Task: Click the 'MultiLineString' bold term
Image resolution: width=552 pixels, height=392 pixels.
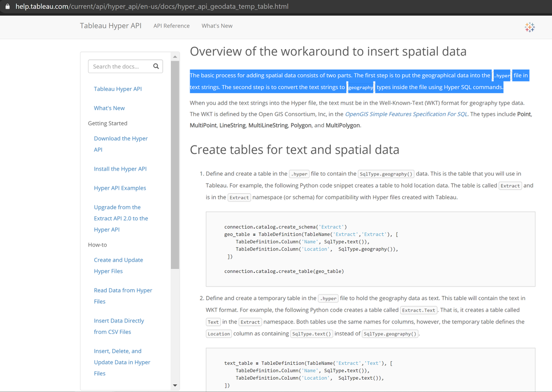Action: (x=267, y=125)
